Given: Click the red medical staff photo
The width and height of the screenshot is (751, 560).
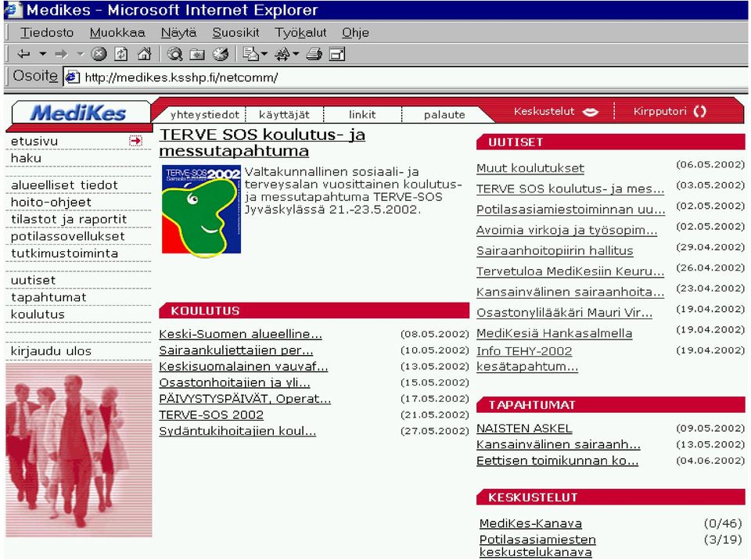Looking at the screenshot, I should tap(78, 450).
